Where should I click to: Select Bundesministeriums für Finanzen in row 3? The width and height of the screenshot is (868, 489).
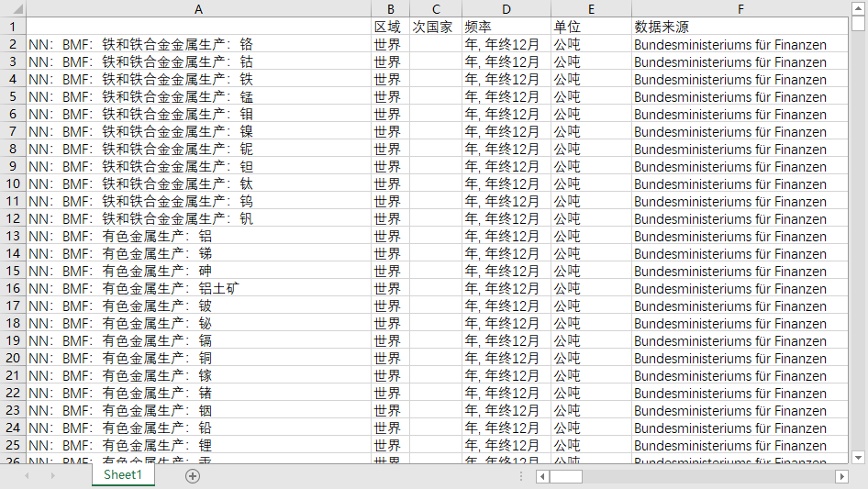coord(740,61)
